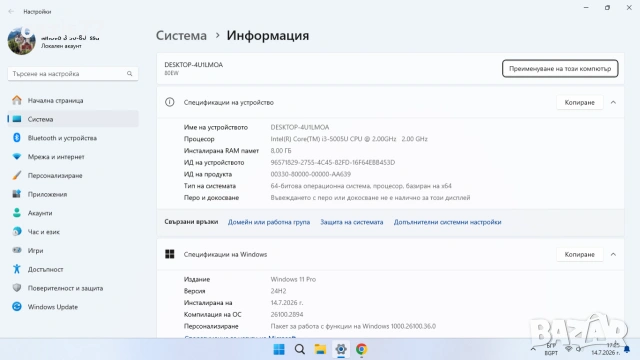Click the Bluetooth icon in sidebar

click(x=17, y=138)
